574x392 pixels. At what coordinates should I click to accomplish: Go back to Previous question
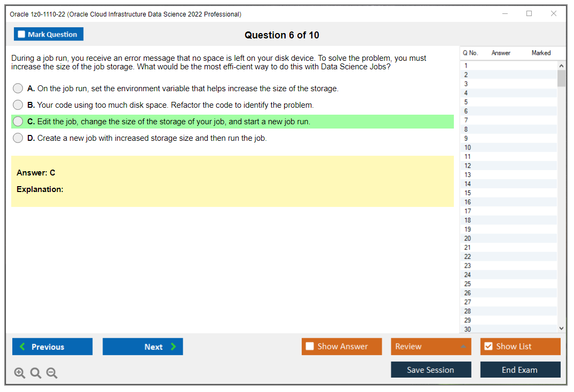click(52, 347)
